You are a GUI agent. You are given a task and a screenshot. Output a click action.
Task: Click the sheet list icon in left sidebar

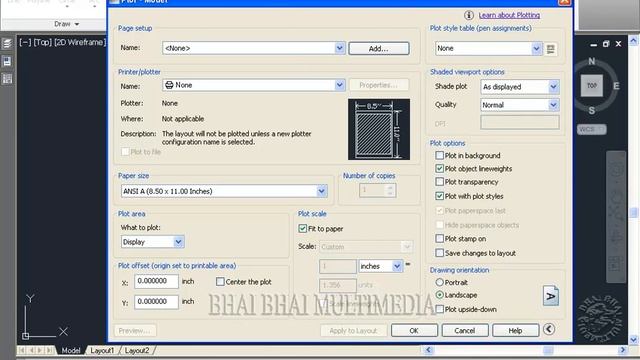[7, 79]
